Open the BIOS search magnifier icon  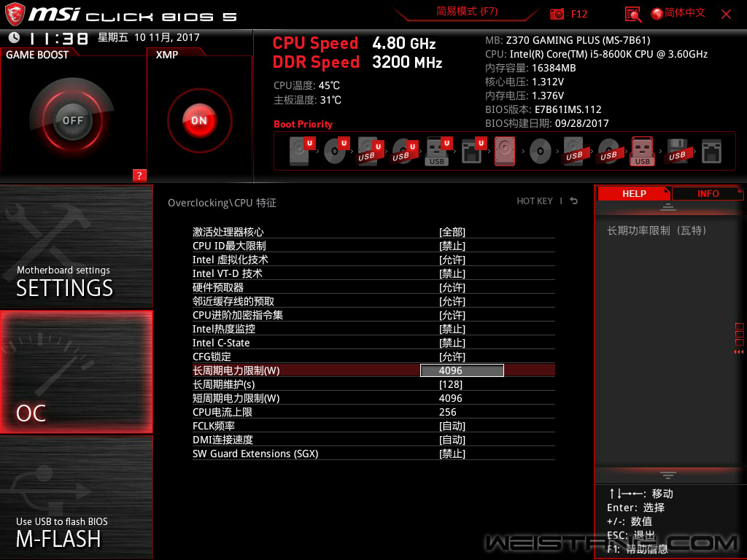(x=632, y=15)
